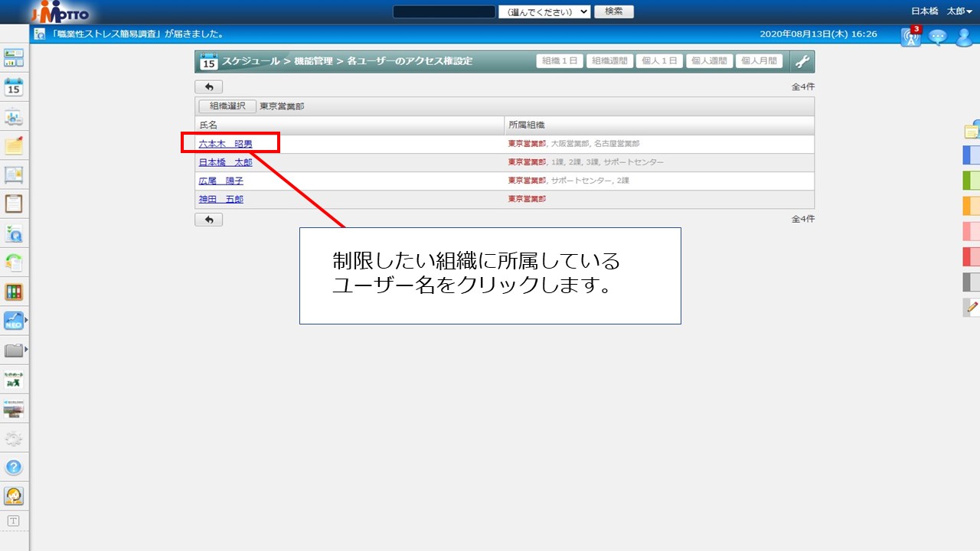Image resolution: width=980 pixels, height=551 pixels.
Task: Expand the NEO icon submenu arrow
Action: 27,320
